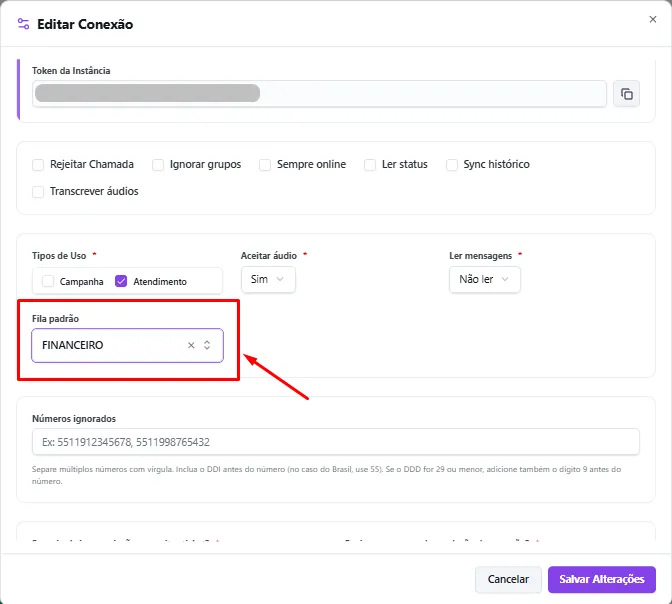Enable the Ler status checkbox
672x604 pixels.
click(x=370, y=165)
